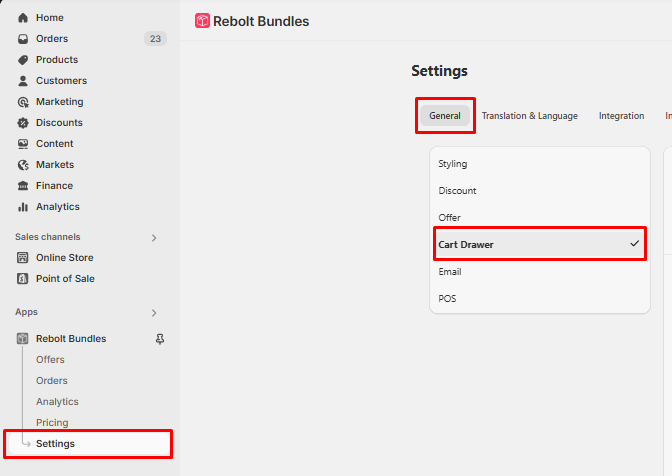Open the General settings tab
Screen dimensions: 672x476
click(x=445, y=116)
